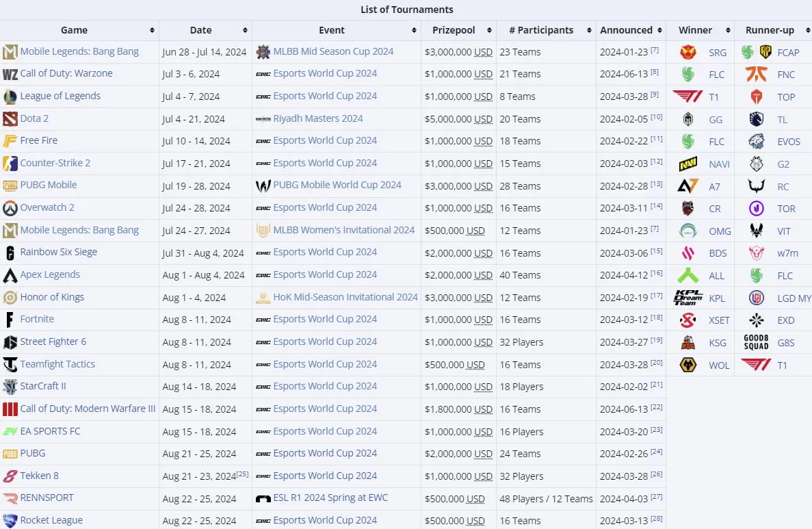Screen dimensions: 812x529
Task: Click the Rocket League game icon
Action: pos(10,520)
